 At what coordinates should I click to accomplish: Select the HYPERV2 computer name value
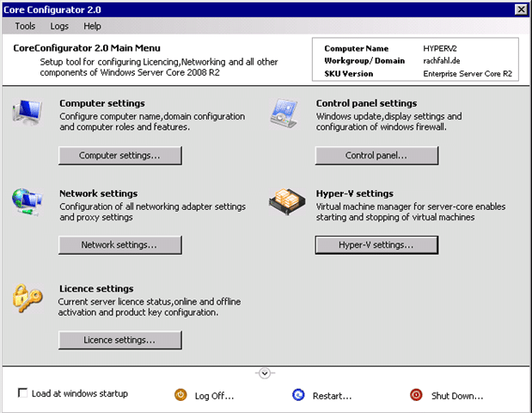(440, 48)
